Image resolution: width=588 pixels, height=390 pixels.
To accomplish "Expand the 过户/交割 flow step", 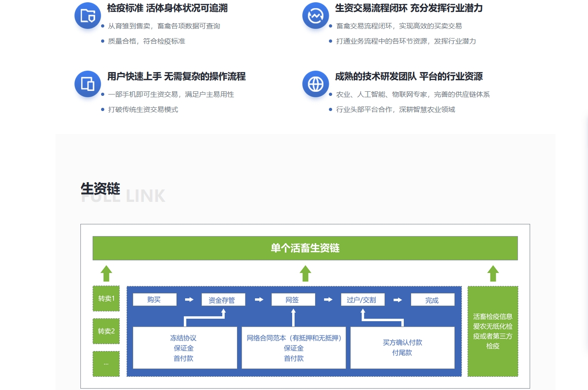I will pos(363,299).
